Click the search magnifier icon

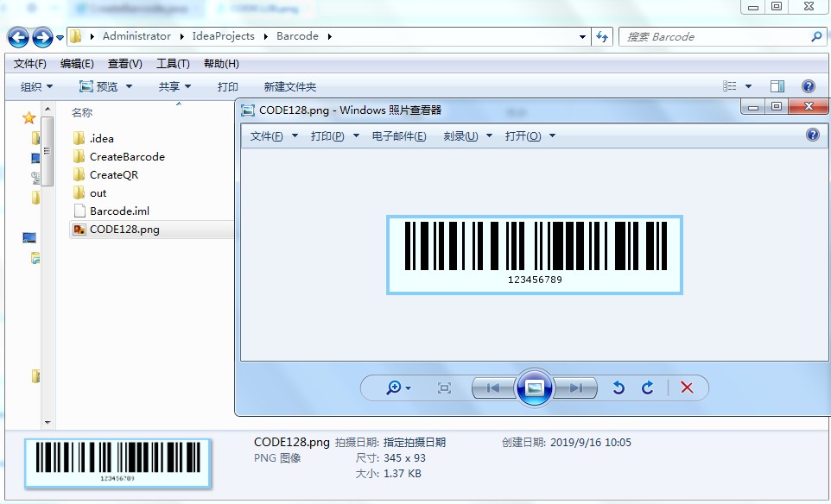tap(816, 36)
